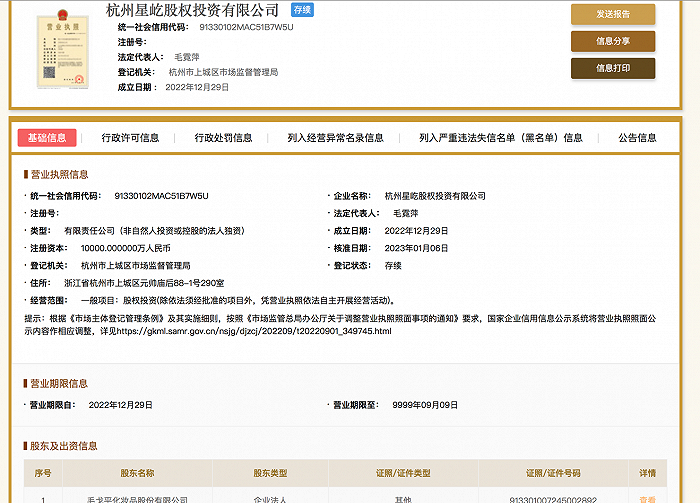Click the company title 杭州星屹股权投资有限公司
The image size is (700, 503).
coord(192,10)
